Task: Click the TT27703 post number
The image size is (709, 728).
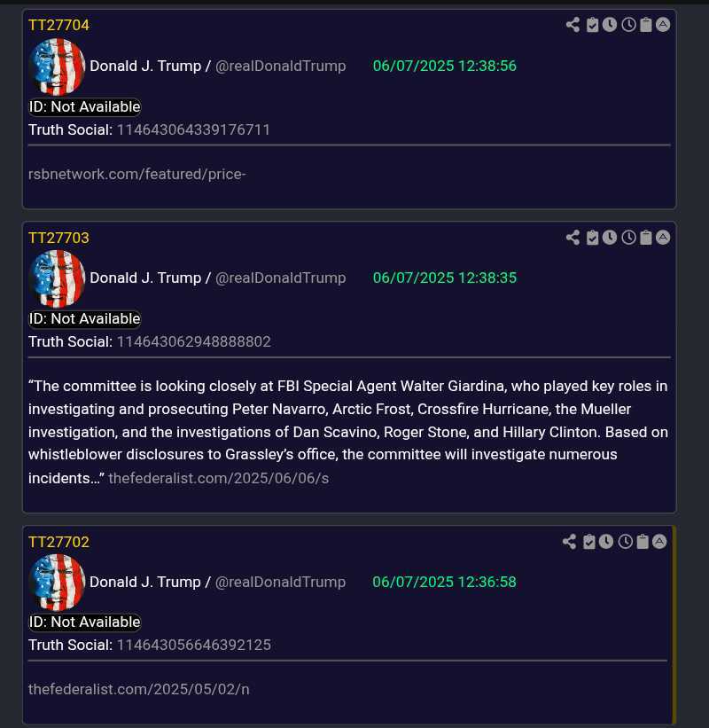Action: click(58, 238)
